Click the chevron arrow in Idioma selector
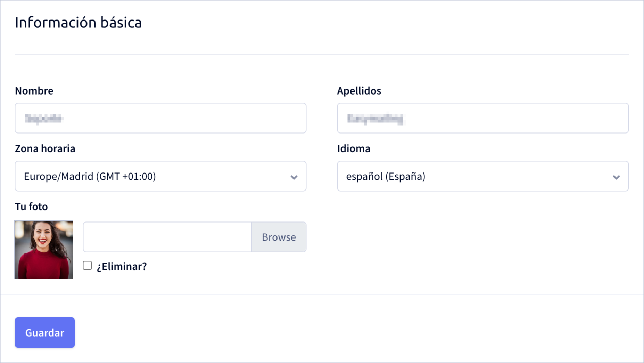Image resolution: width=644 pixels, height=363 pixels. (x=616, y=177)
